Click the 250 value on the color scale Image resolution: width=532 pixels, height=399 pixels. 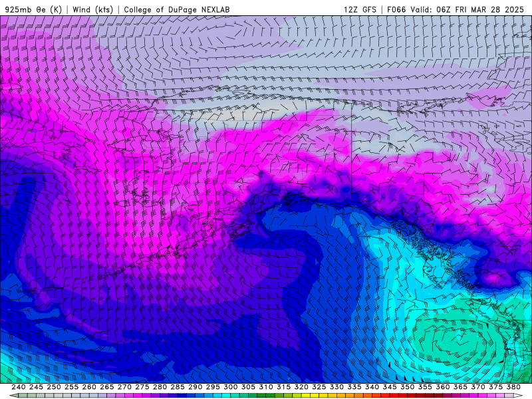coord(54,387)
